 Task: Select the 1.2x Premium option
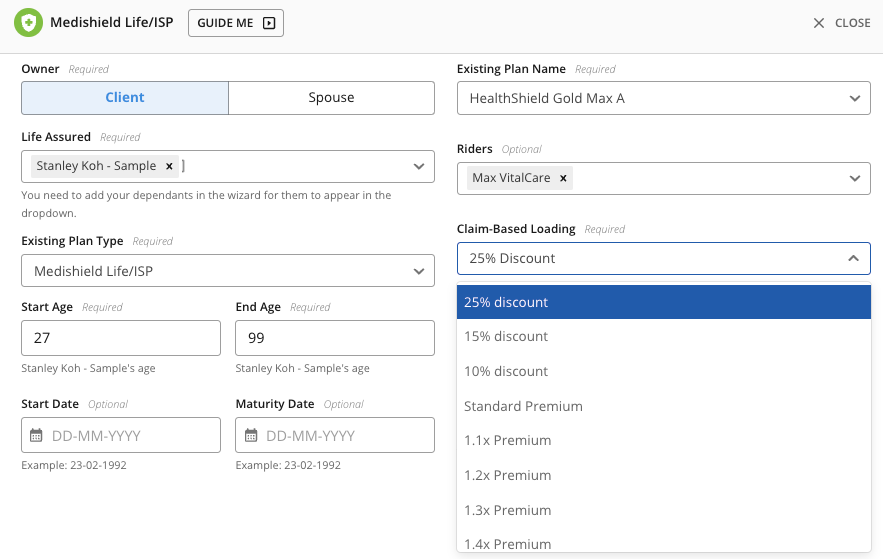664,475
